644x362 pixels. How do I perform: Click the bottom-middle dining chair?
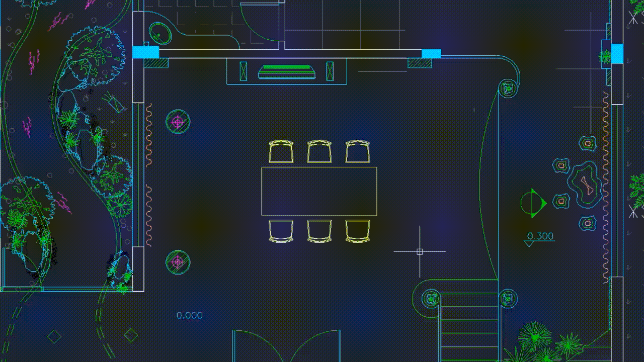click(319, 231)
